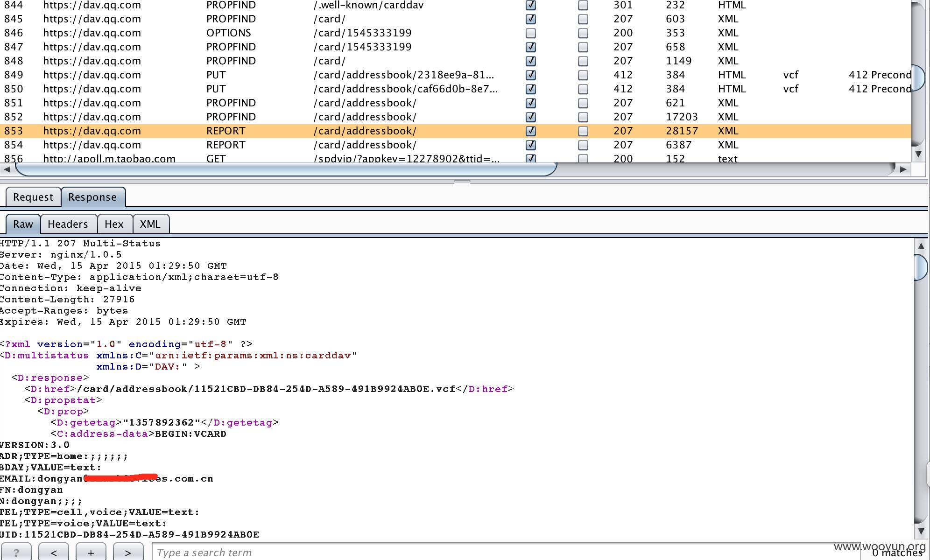Open the Headers view tab
The image size is (930, 560).
point(68,224)
